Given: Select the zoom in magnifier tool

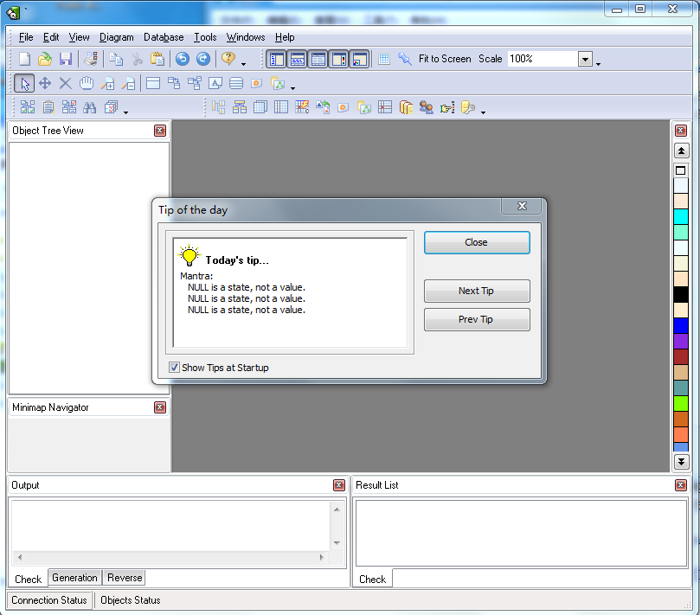Looking at the screenshot, I should [107, 83].
